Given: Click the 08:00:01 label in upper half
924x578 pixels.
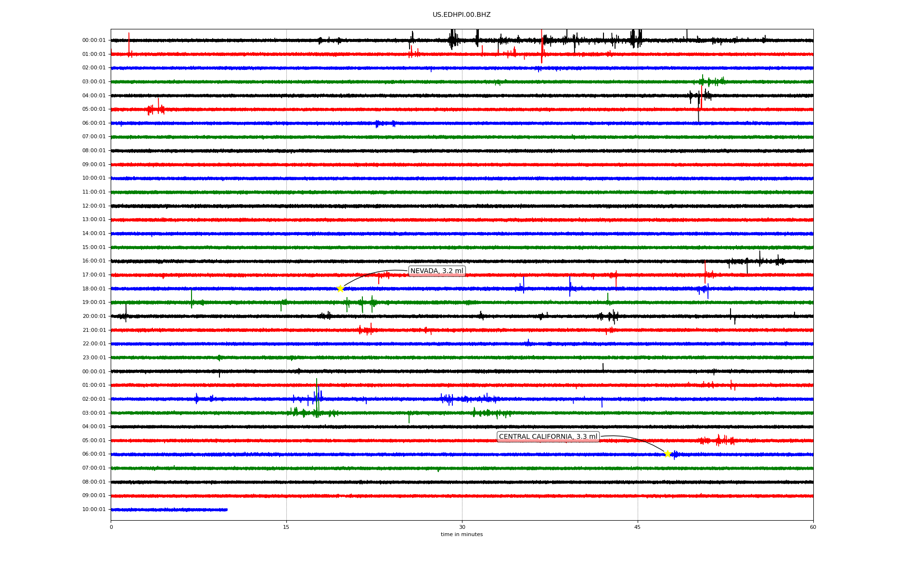Looking at the screenshot, I should pyautogui.click(x=94, y=151).
